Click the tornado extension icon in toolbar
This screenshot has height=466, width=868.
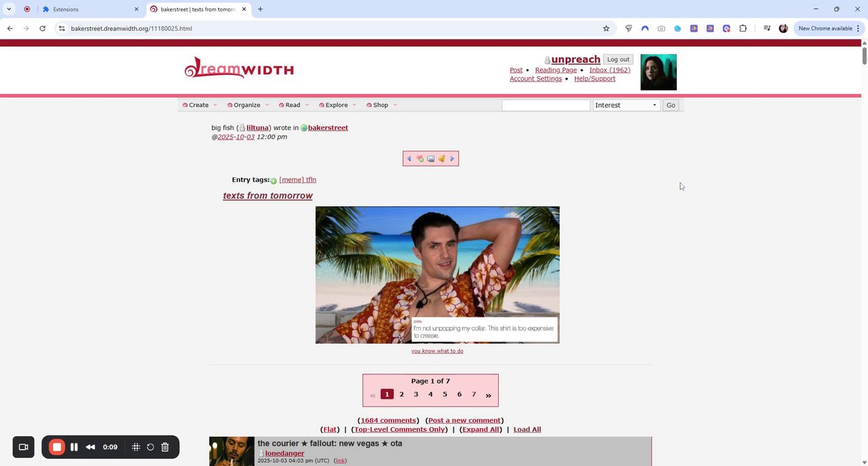628,28
